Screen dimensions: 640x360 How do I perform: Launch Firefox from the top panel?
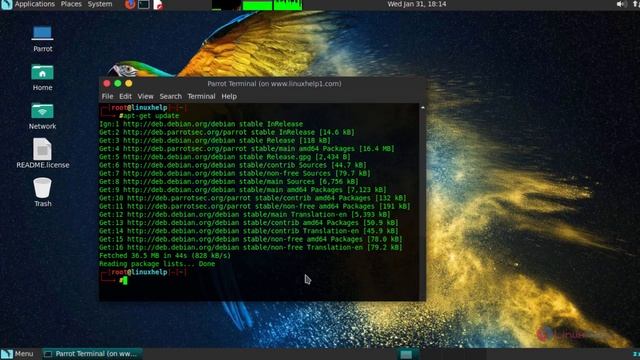coord(130,4)
